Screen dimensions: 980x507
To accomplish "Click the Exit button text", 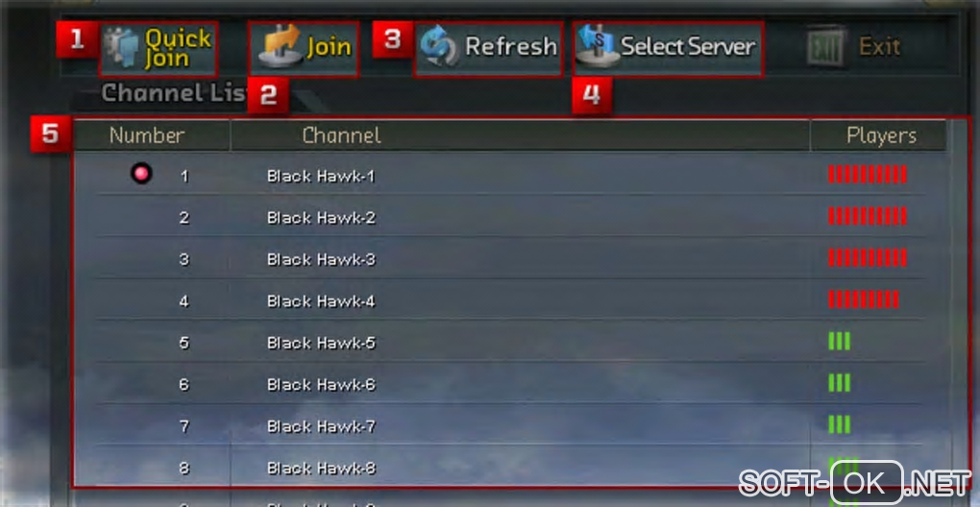I will coord(880,47).
